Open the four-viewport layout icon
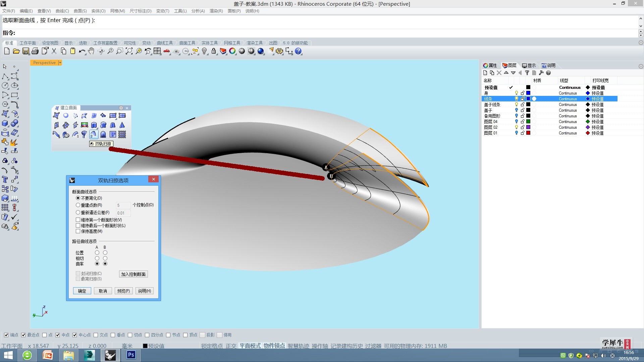The width and height of the screenshot is (644, 362). 157,51
